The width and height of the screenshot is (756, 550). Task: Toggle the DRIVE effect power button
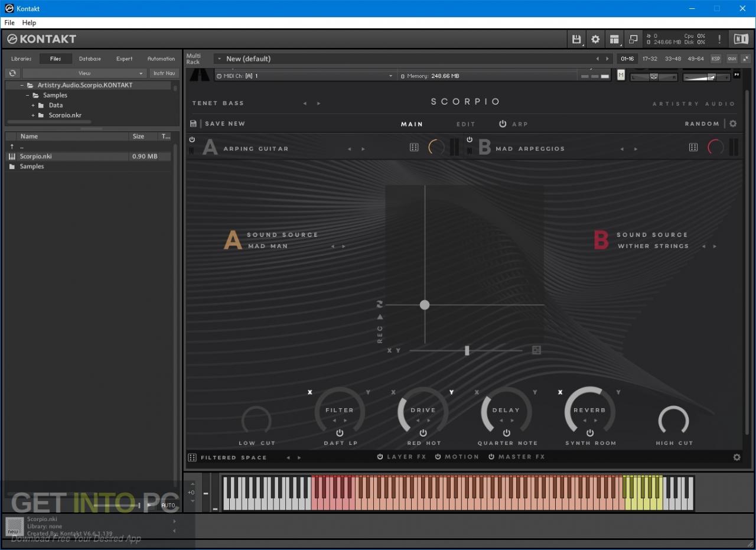[423, 433]
